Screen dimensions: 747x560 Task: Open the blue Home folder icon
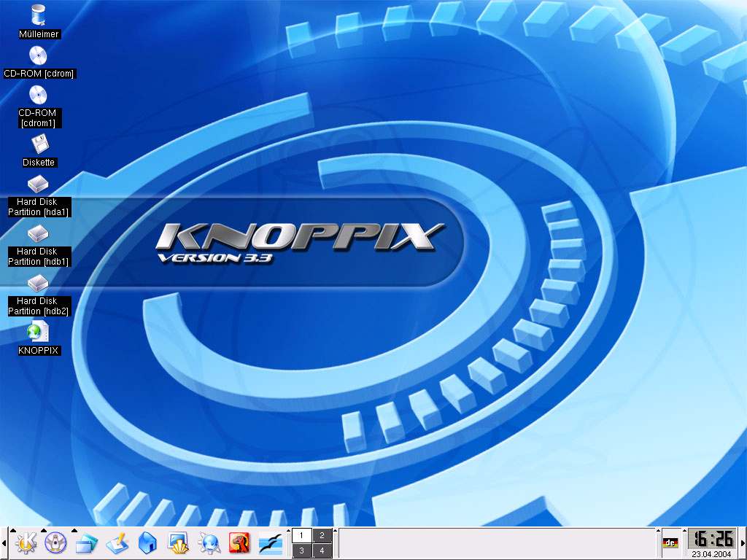point(147,542)
